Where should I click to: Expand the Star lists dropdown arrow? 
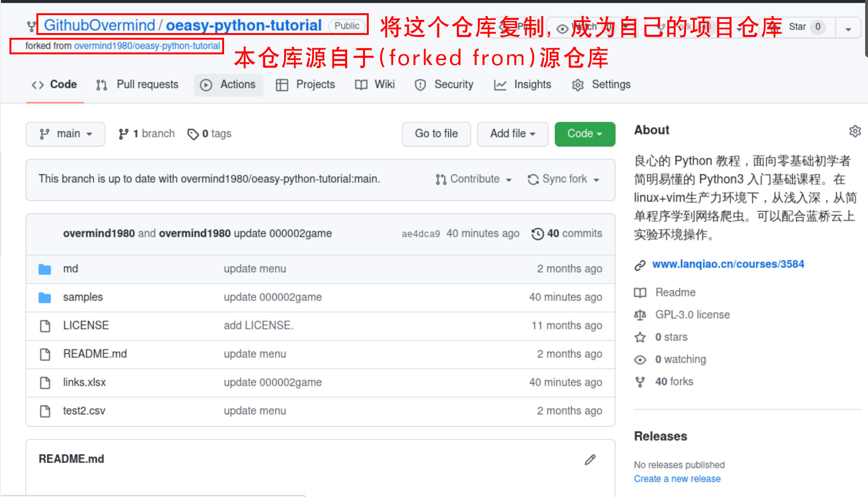[848, 28]
